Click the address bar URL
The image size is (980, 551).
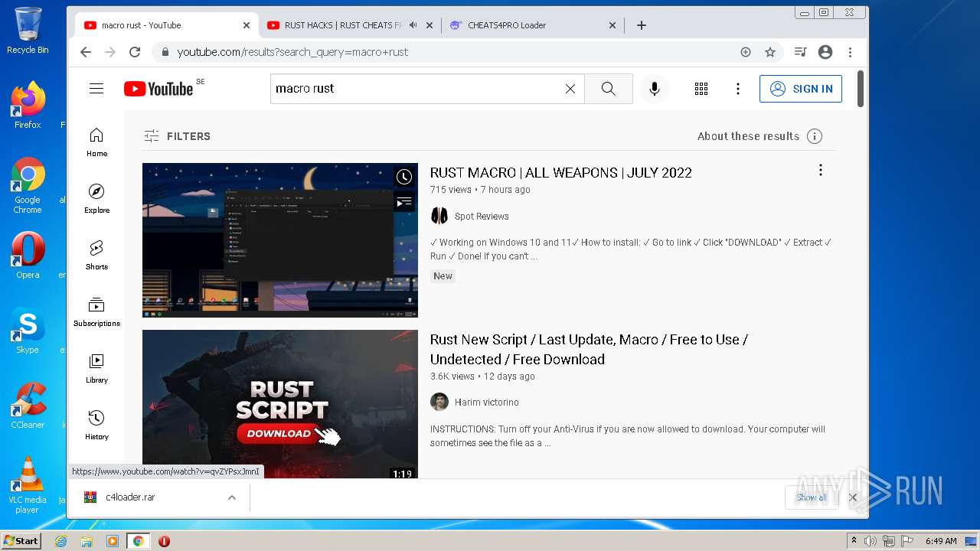click(292, 52)
